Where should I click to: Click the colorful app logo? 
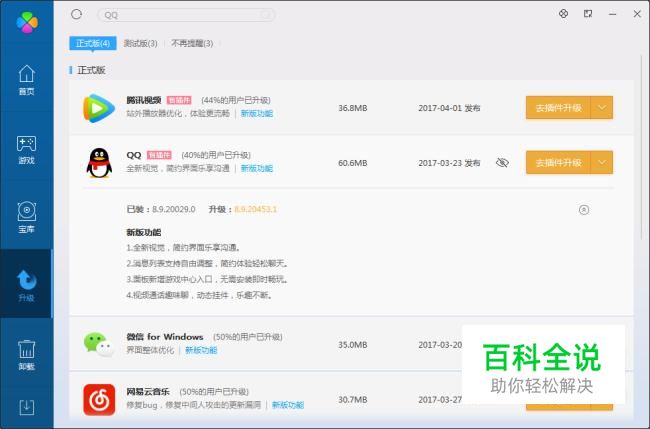pos(27,22)
